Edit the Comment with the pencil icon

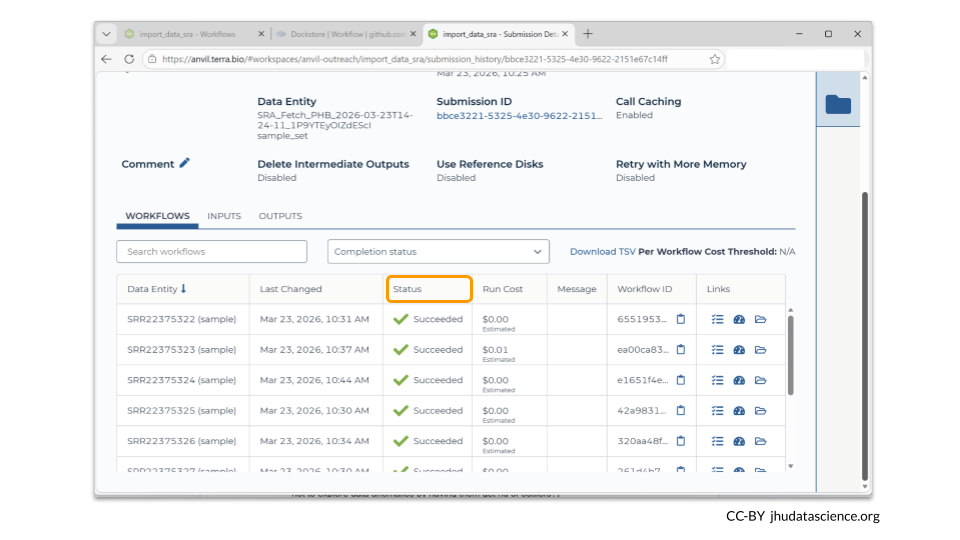tap(185, 164)
